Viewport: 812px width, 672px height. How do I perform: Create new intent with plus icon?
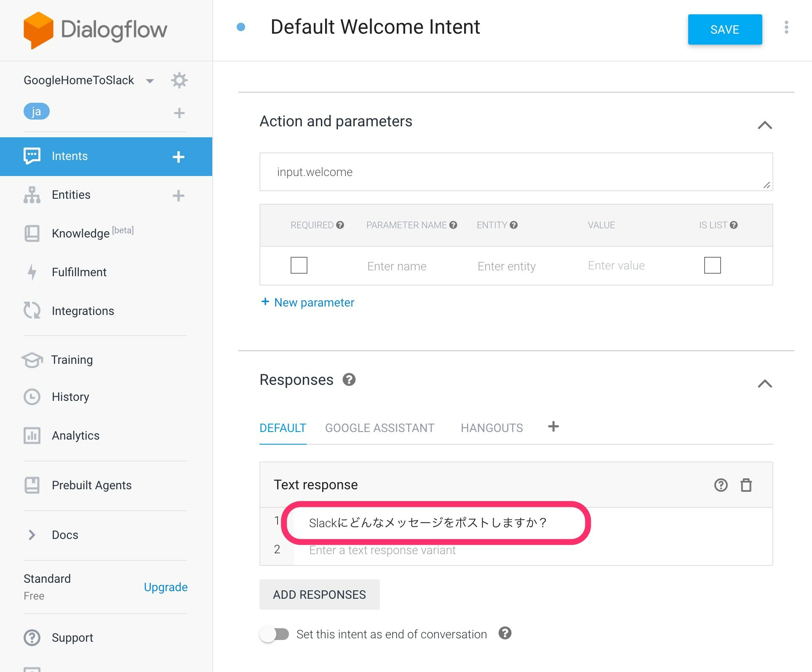point(179,157)
